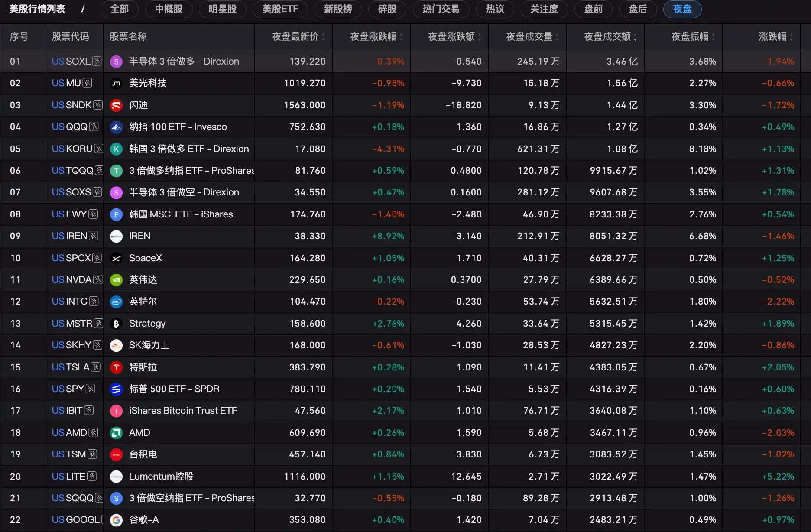This screenshot has width=811, height=532.
Task: Click the Intel (英特尔) logo icon
Action: tap(116, 302)
